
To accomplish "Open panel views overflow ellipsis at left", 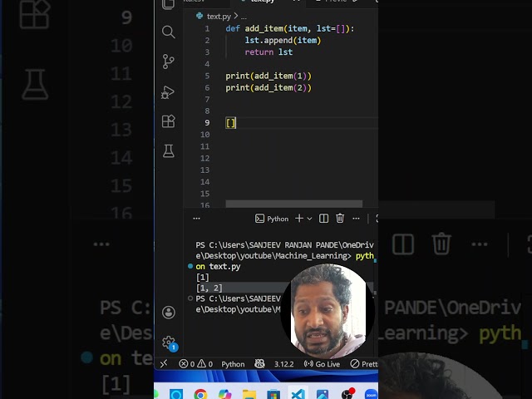I will (x=196, y=219).
